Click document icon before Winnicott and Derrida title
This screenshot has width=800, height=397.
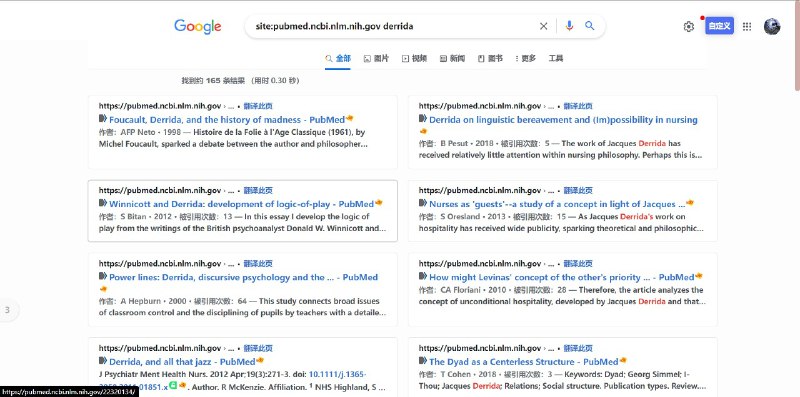[x=103, y=203]
